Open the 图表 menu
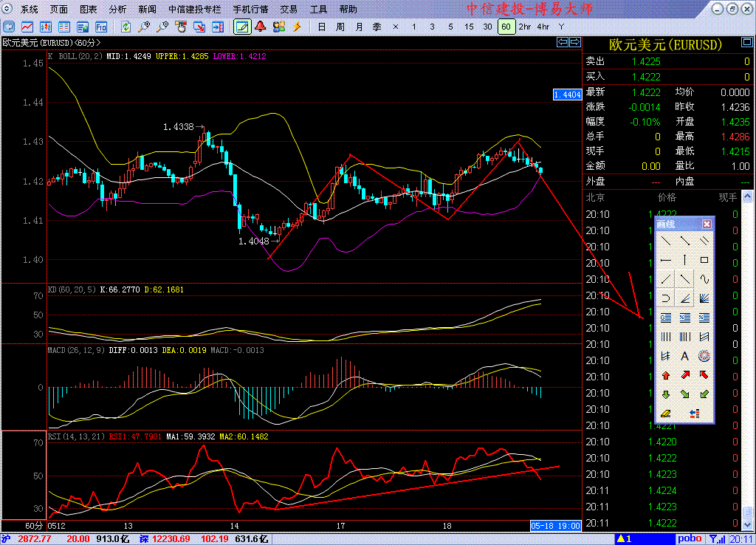The image size is (756, 545). (89, 9)
